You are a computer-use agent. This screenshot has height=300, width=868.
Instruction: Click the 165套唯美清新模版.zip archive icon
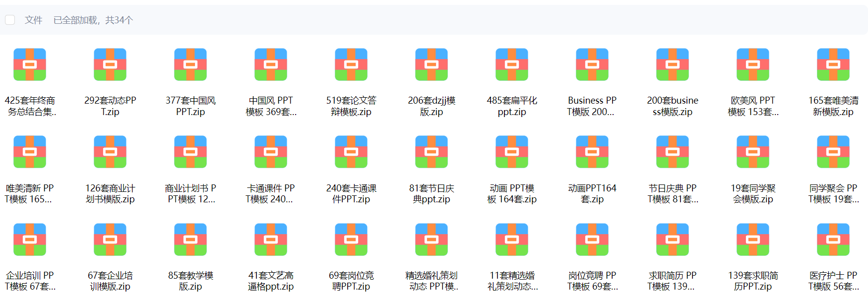click(833, 64)
